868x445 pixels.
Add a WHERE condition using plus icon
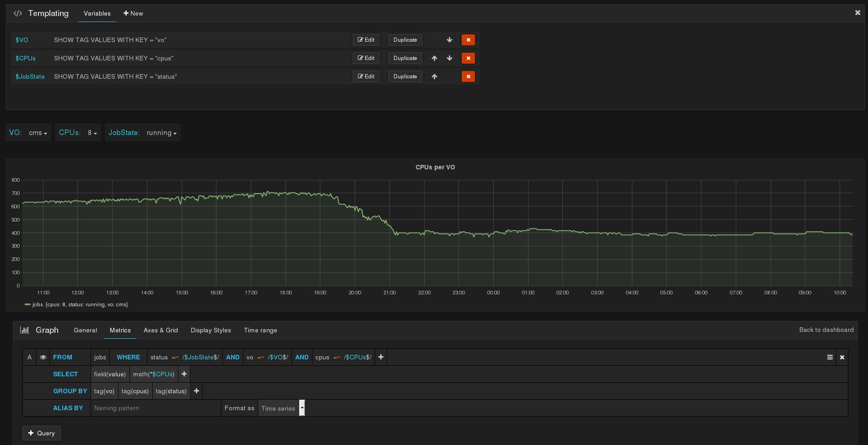click(x=381, y=357)
